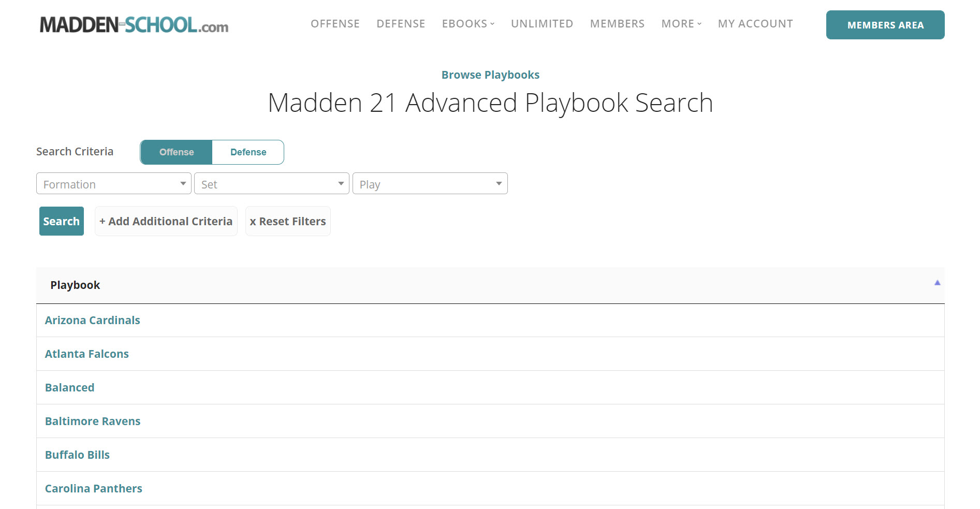Open the Formation dropdown
The image size is (980, 509).
(x=114, y=184)
